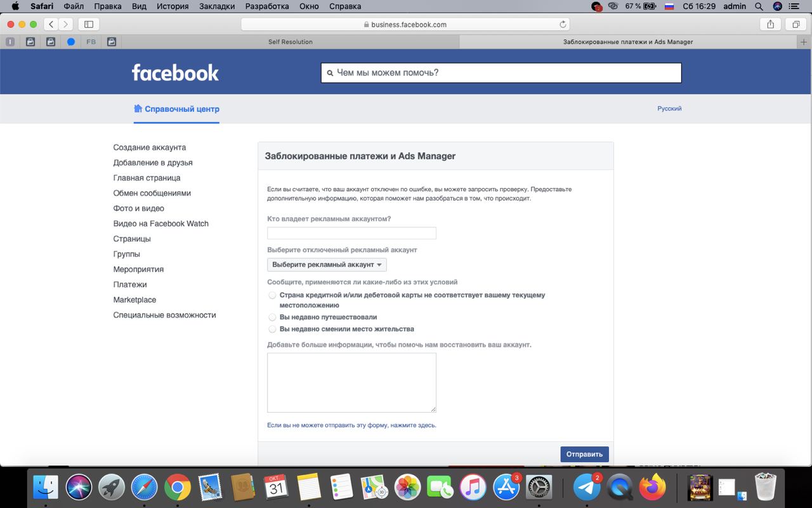Viewport: 812px width, 508px height.
Task: Open the Apple menu
Action: [x=16, y=6]
